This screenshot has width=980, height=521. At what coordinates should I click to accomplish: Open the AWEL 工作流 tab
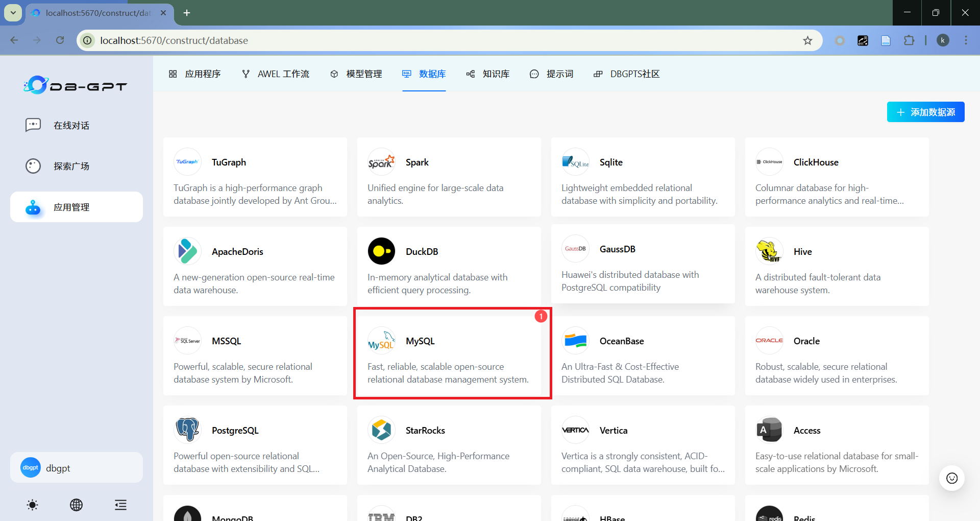276,74
